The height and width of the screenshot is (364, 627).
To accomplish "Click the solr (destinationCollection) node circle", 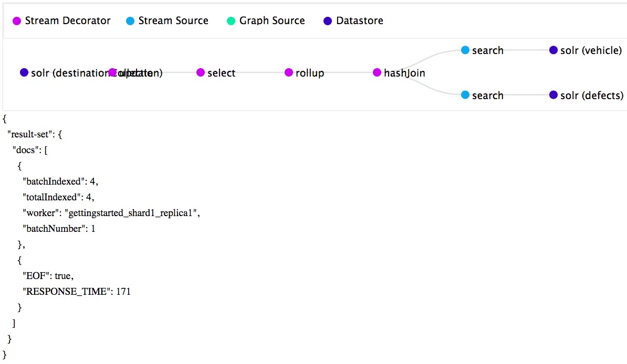I will tap(24, 72).
